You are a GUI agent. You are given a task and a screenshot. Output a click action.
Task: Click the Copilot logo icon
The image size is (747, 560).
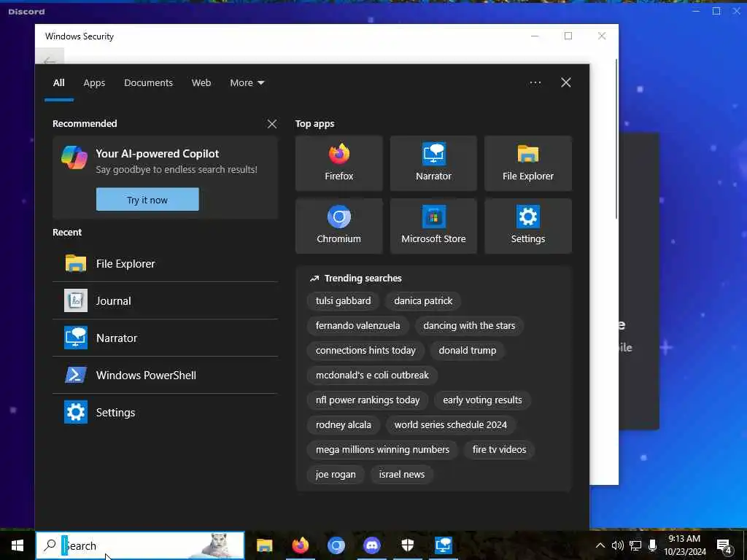pos(74,157)
